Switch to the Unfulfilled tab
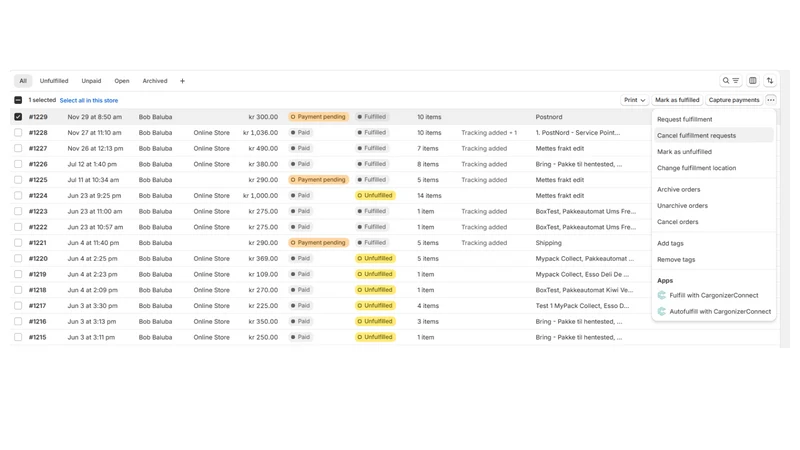The width and height of the screenshot is (800, 450). point(54,81)
